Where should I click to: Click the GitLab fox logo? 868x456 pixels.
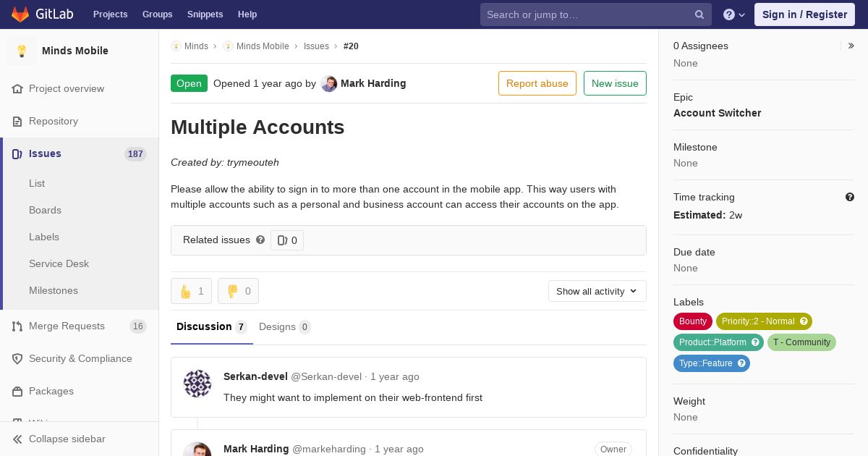click(20, 14)
